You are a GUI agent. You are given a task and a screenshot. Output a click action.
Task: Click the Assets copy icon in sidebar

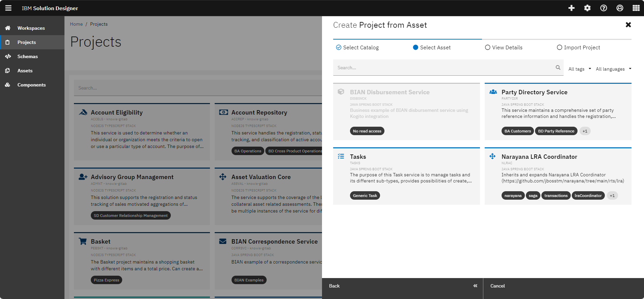pos(8,71)
